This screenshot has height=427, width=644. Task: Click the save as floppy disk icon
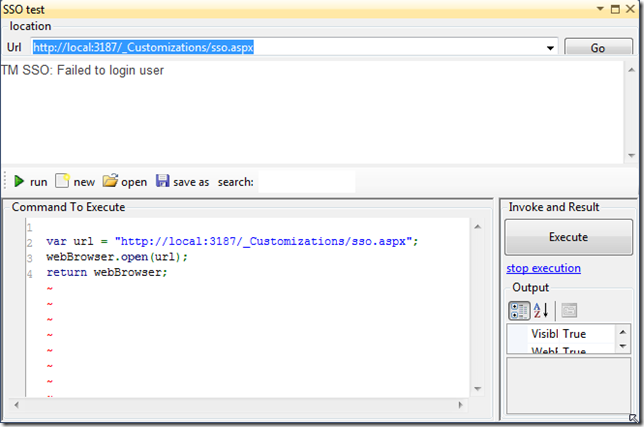163,181
